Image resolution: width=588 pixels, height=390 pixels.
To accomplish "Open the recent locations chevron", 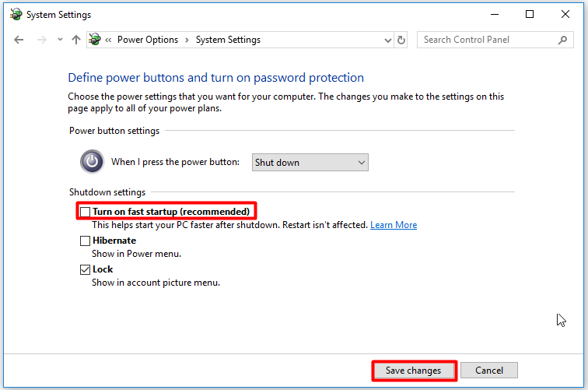I will point(60,40).
